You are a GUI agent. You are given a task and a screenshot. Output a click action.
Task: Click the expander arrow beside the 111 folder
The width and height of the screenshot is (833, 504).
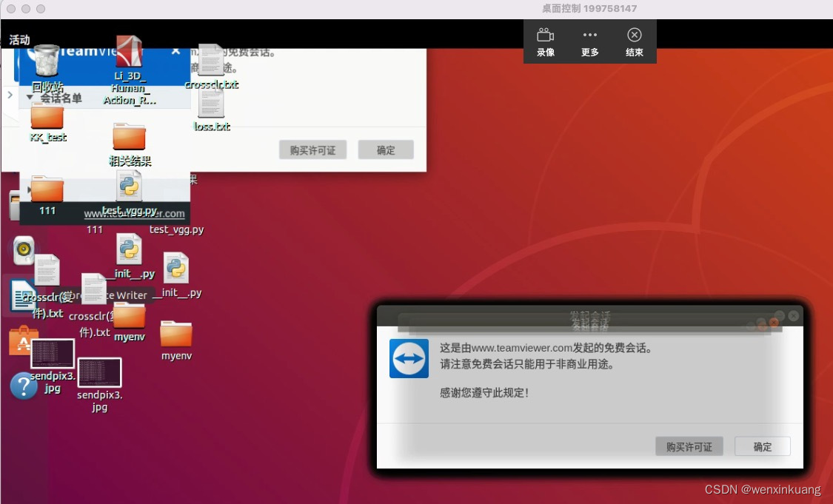pos(30,189)
